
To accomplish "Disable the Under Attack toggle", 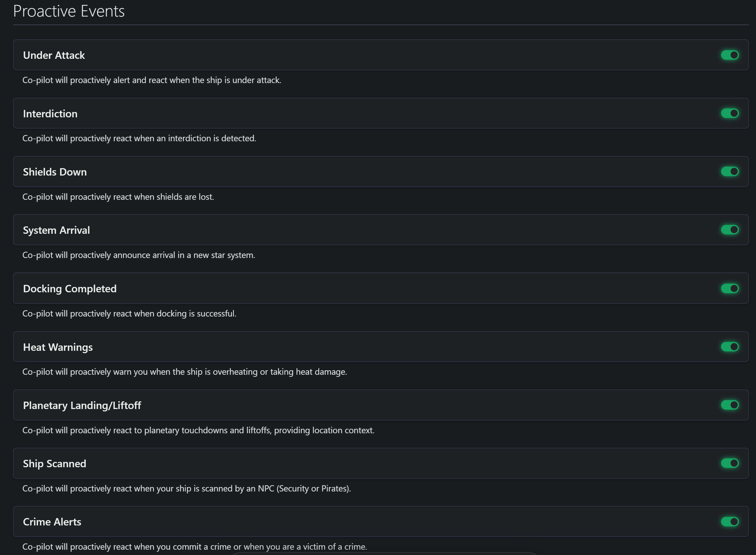I will point(730,55).
